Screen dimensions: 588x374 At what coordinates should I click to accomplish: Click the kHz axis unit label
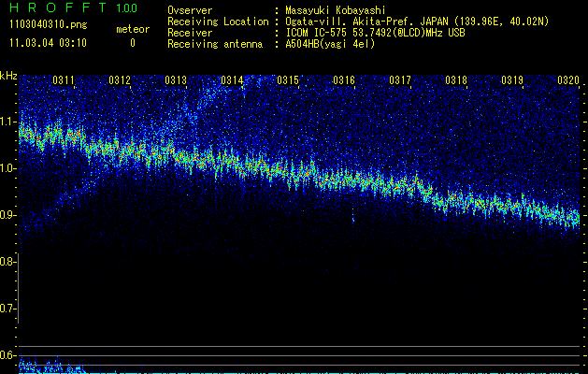tap(8, 76)
